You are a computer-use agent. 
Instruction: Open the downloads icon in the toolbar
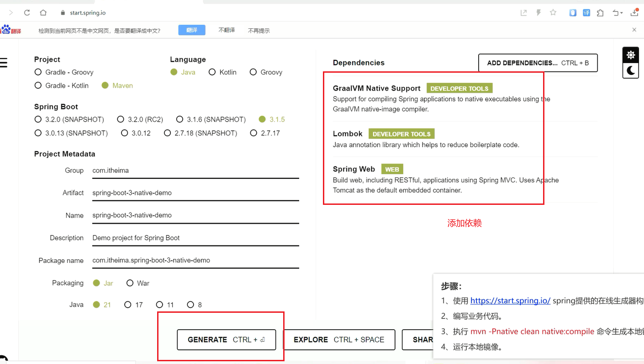pyautogui.click(x=634, y=13)
